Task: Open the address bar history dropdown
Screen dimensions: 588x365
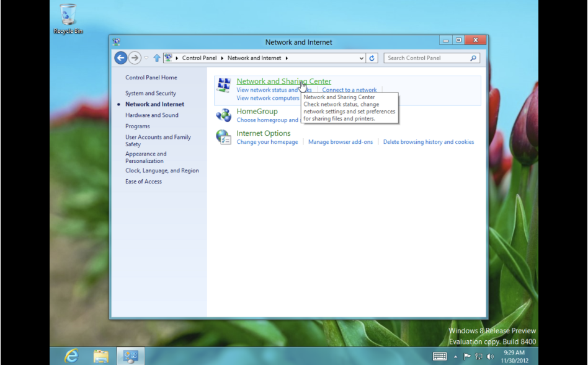Action: click(x=361, y=58)
